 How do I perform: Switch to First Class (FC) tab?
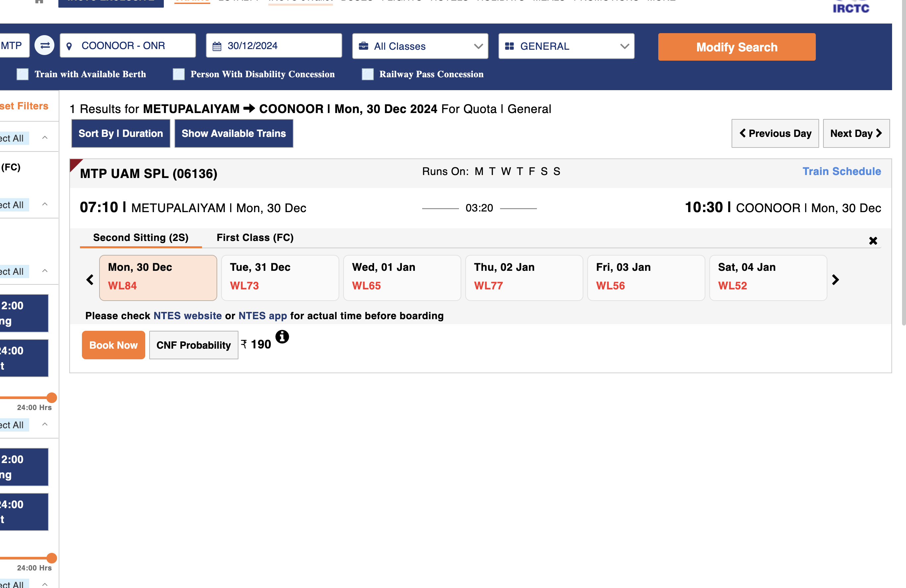pos(255,238)
